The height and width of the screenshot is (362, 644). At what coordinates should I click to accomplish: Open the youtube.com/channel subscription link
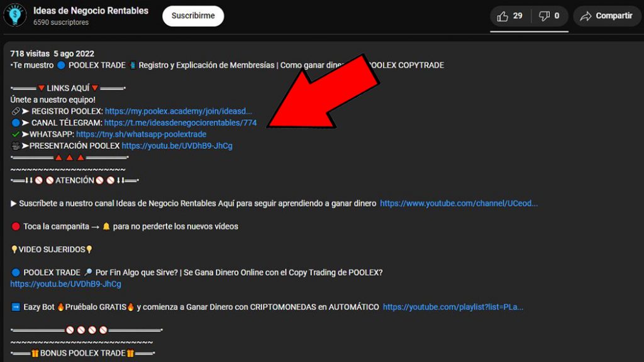458,204
